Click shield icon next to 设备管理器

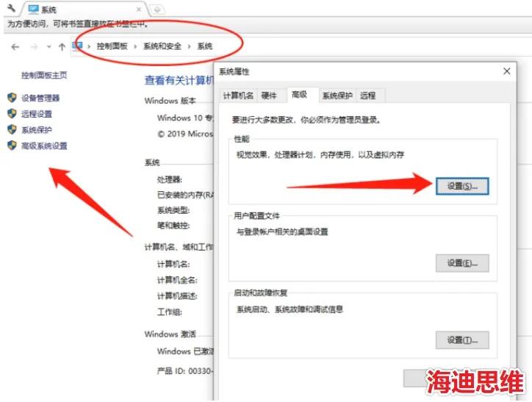coord(12,98)
